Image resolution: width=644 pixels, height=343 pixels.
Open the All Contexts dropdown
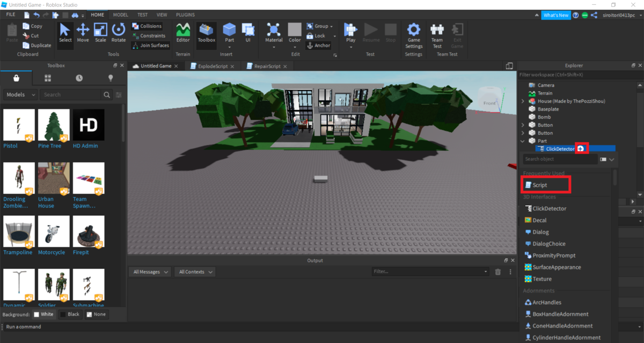(x=195, y=272)
